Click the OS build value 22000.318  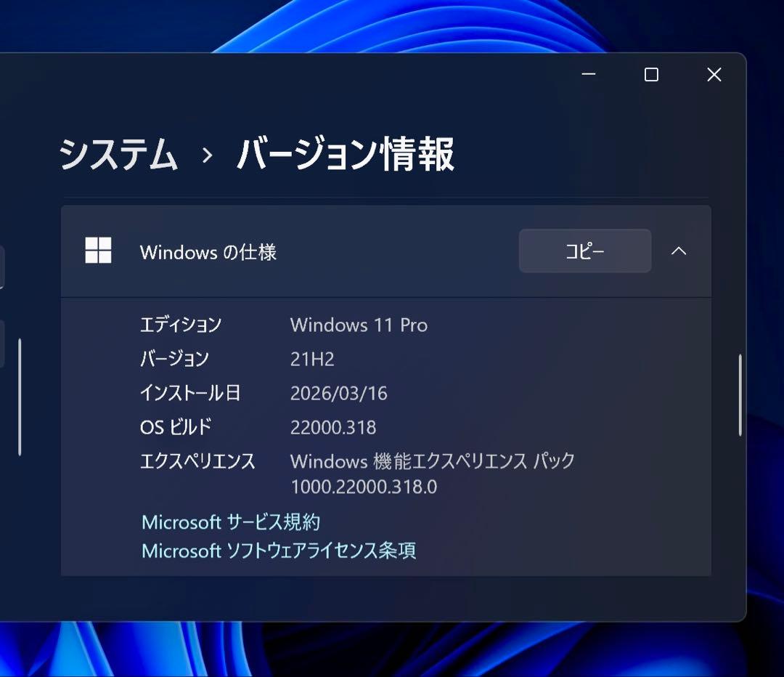coord(333,427)
